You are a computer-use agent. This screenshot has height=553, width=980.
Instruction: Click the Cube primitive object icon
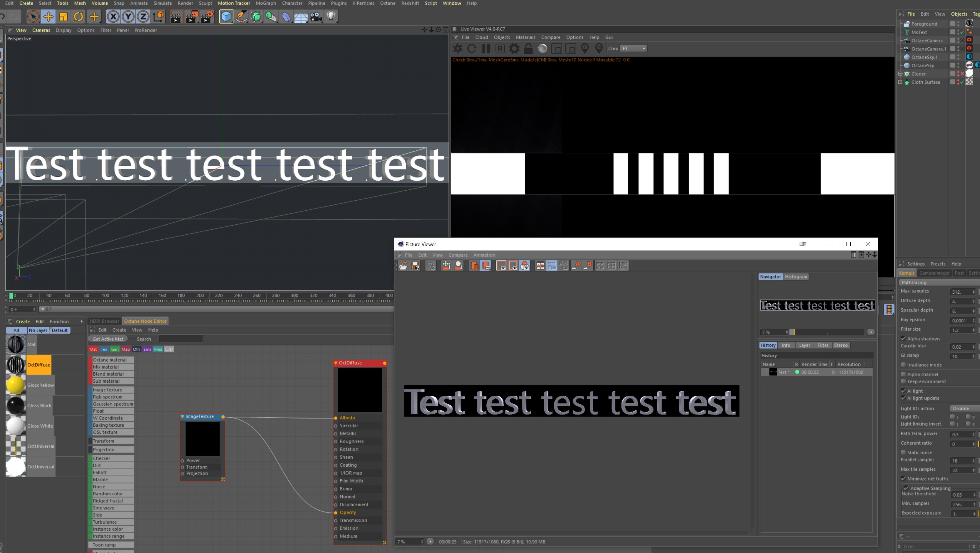click(226, 17)
